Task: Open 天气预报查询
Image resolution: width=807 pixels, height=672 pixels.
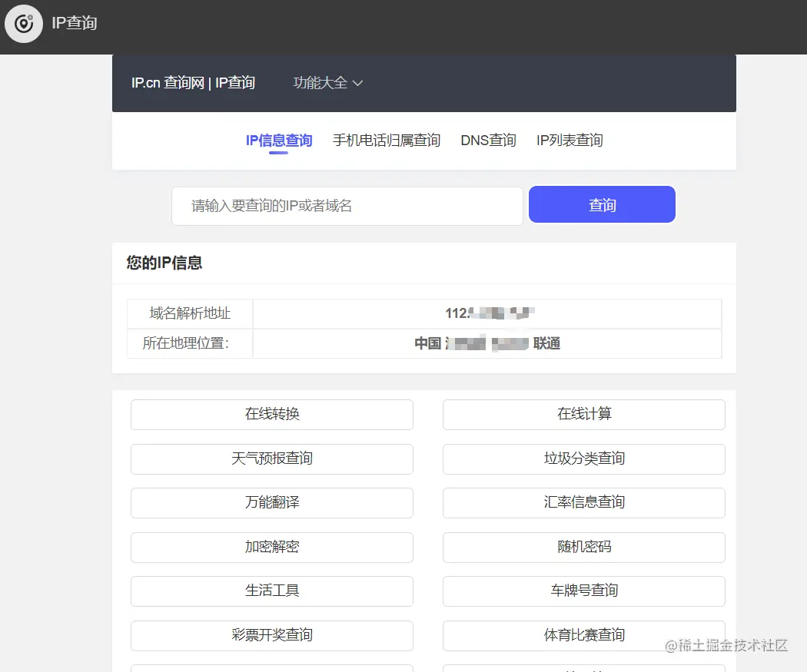Action: point(272,458)
